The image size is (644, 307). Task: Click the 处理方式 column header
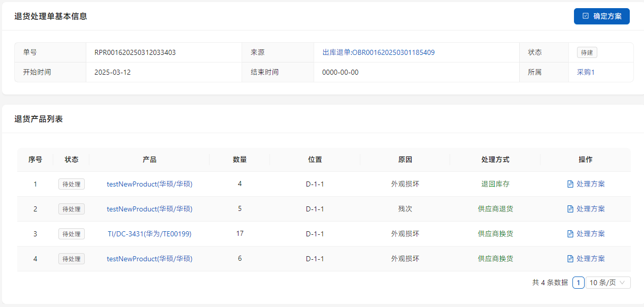tap(495, 160)
